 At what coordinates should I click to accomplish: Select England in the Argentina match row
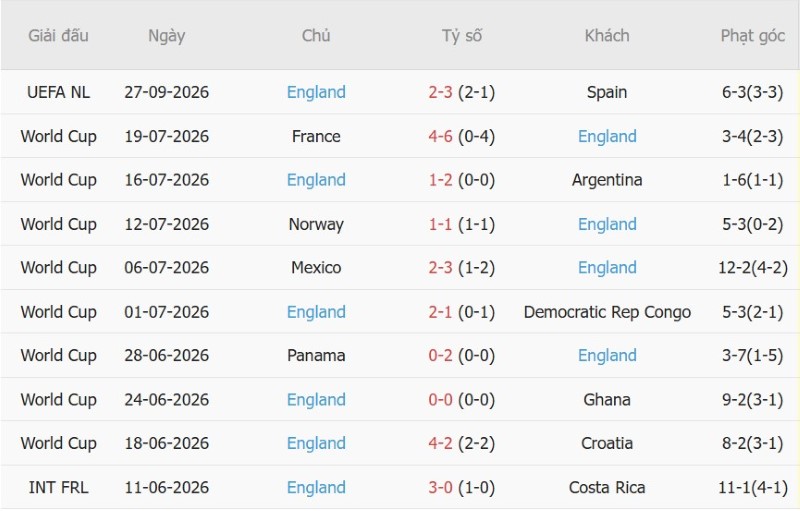(316, 180)
